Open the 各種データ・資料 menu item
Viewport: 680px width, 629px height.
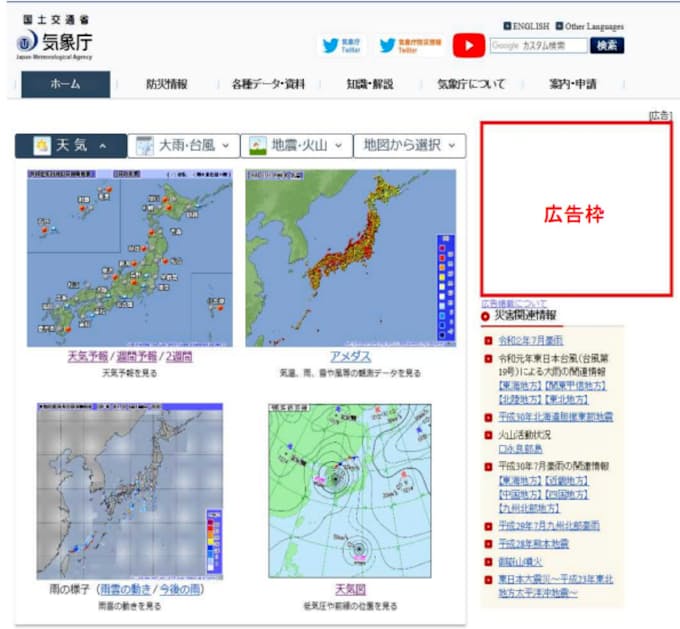(x=267, y=84)
